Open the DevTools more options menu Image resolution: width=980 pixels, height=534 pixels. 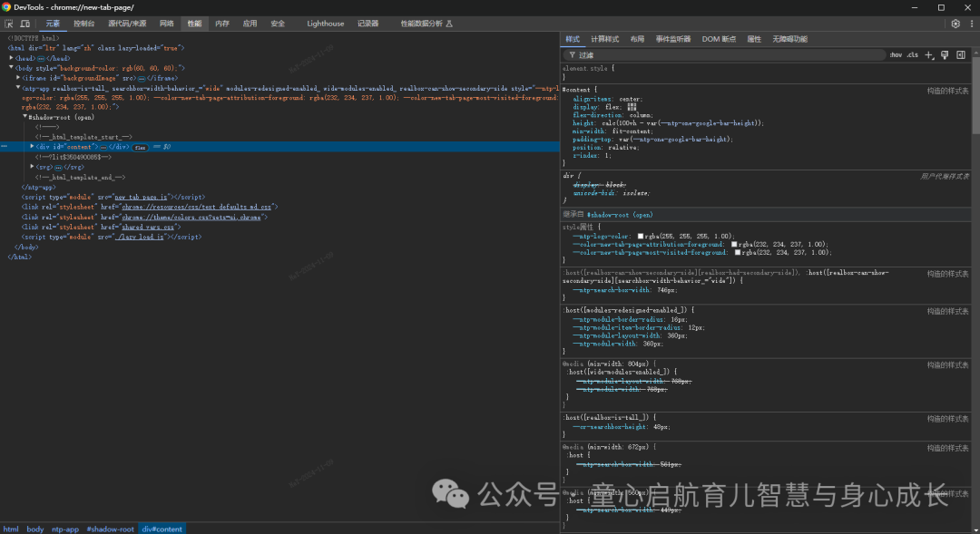coord(971,24)
